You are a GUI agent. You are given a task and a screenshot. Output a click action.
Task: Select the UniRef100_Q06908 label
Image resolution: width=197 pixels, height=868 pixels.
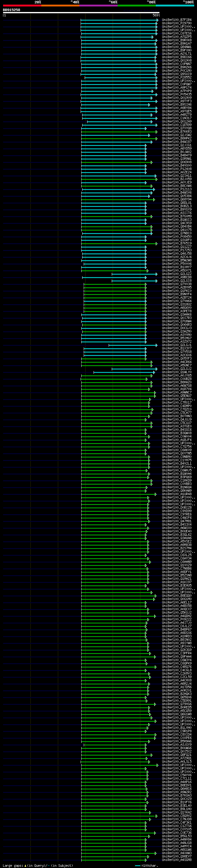pos(176,162)
